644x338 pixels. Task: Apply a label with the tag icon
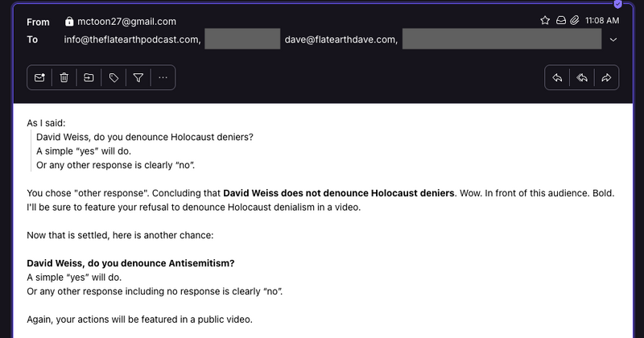[x=114, y=77]
